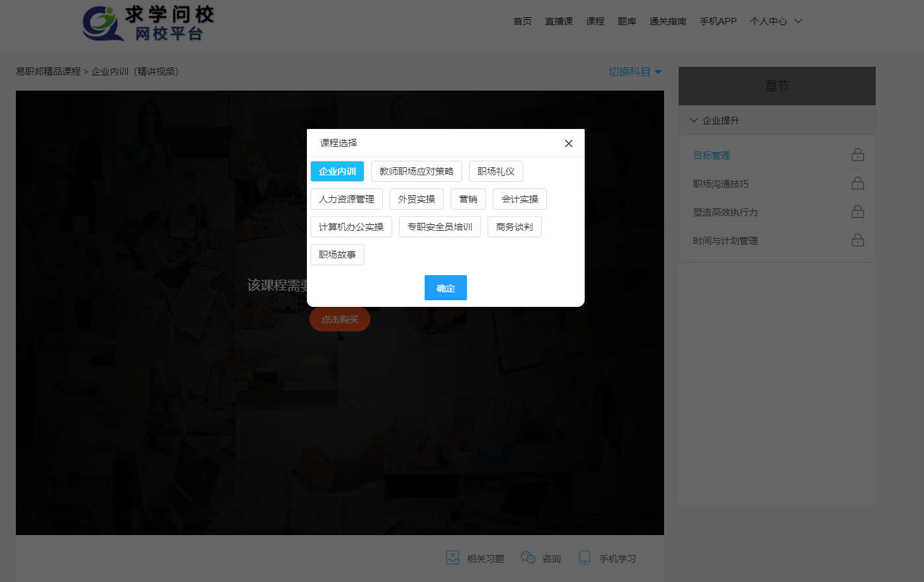This screenshot has width=924, height=582.
Task: Select the 会计实操 course option
Action: point(520,198)
